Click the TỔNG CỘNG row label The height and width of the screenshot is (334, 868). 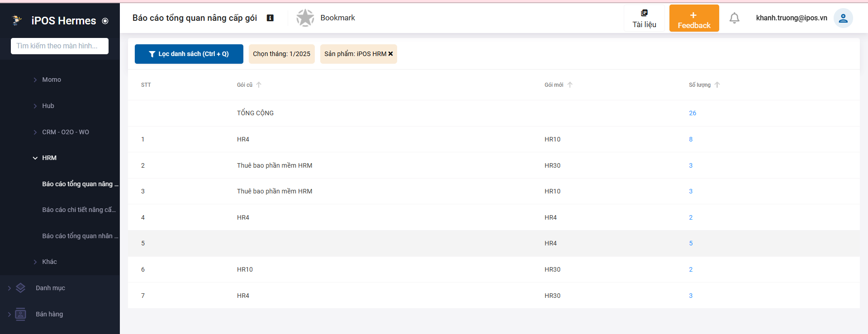point(255,113)
